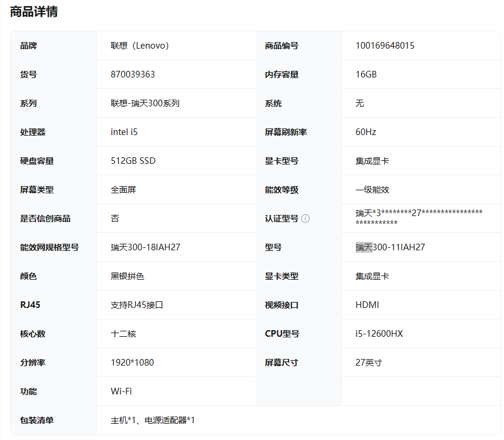Select the 视频接口 label
This screenshot has width=504, height=440.
(x=281, y=305)
